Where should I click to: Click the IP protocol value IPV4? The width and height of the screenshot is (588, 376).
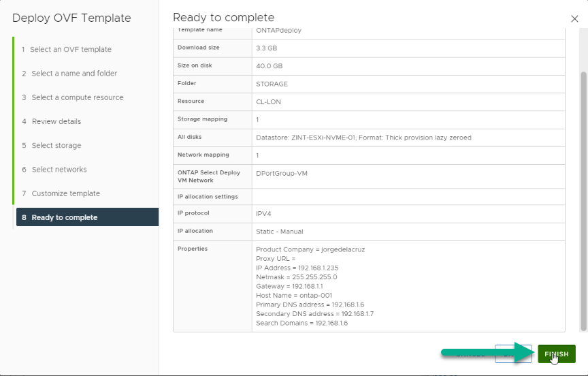point(263,213)
